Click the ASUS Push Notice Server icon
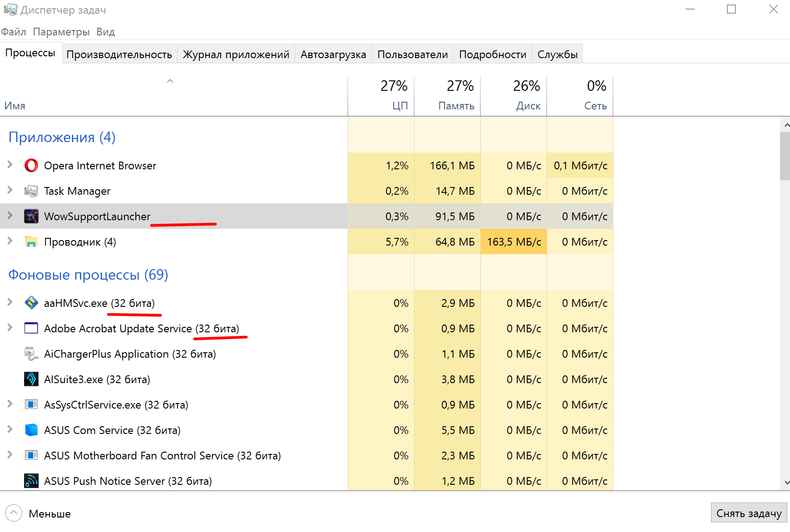This screenshot has width=790, height=532. pos(31,481)
